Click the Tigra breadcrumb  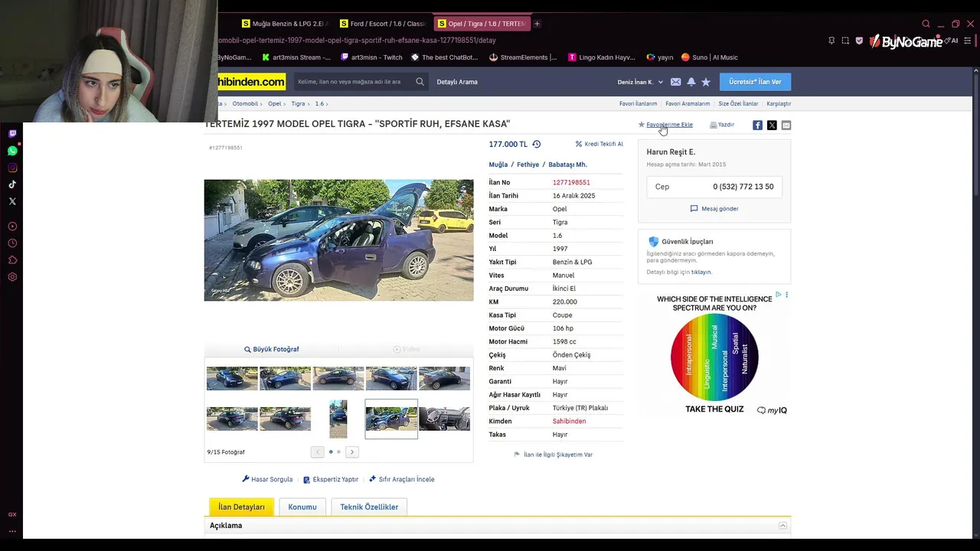tap(298, 103)
